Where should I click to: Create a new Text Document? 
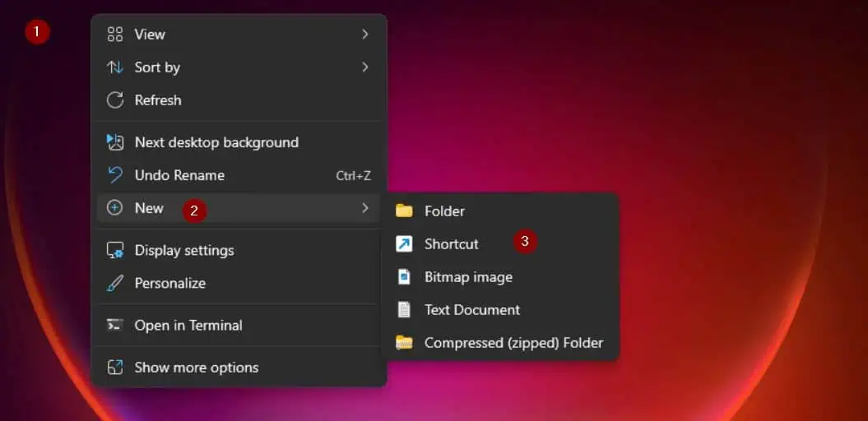coord(500,310)
